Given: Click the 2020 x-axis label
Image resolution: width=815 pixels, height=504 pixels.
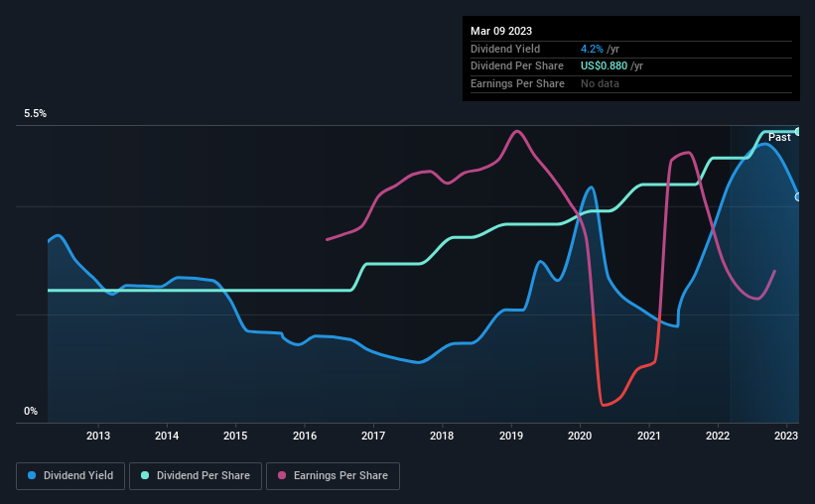Looking at the screenshot, I should click(580, 435).
